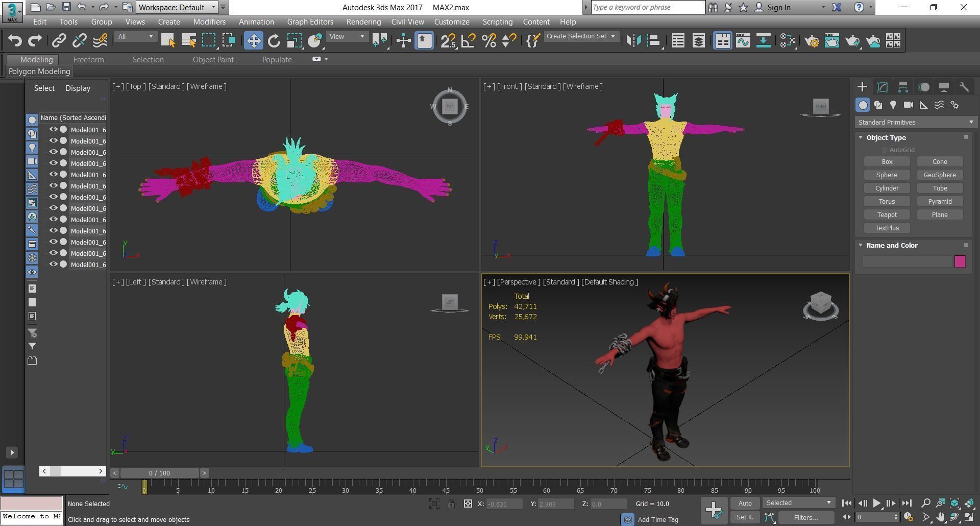Click the TextPlus button
This screenshot has height=526, width=980.
pyautogui.click(x=887, y=228)
